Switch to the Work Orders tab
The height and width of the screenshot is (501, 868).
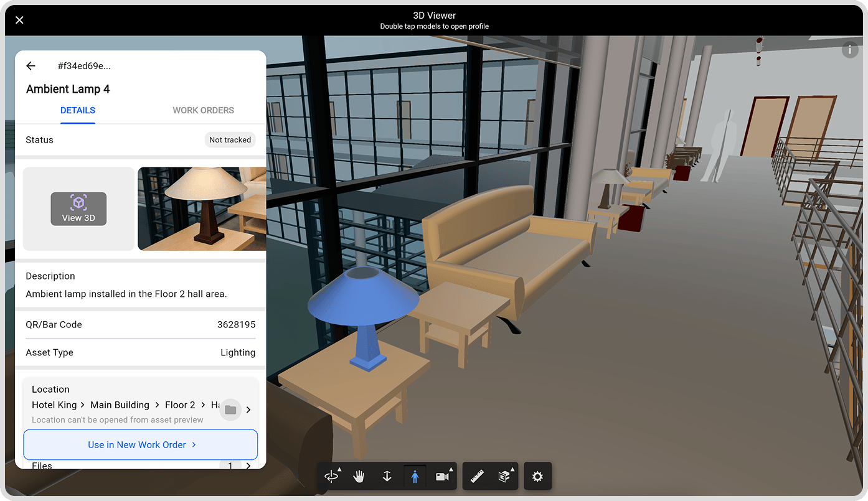click(x=203, y=110)
